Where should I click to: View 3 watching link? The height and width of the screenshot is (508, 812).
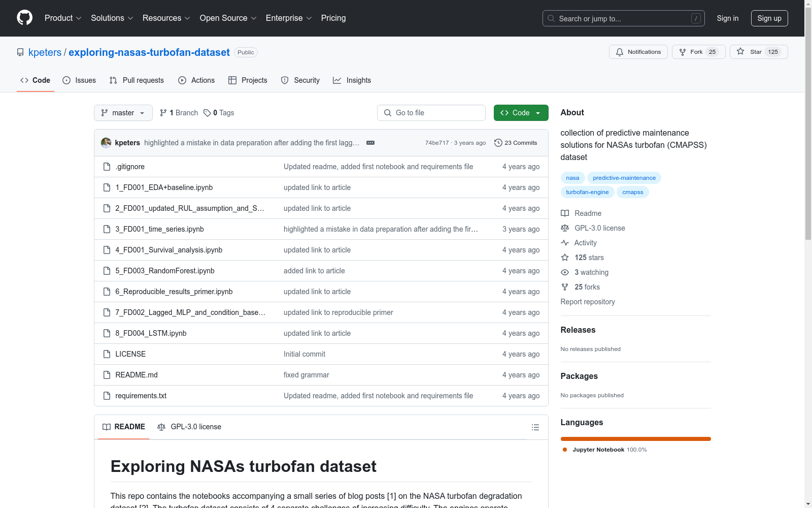tap(585, 272)
